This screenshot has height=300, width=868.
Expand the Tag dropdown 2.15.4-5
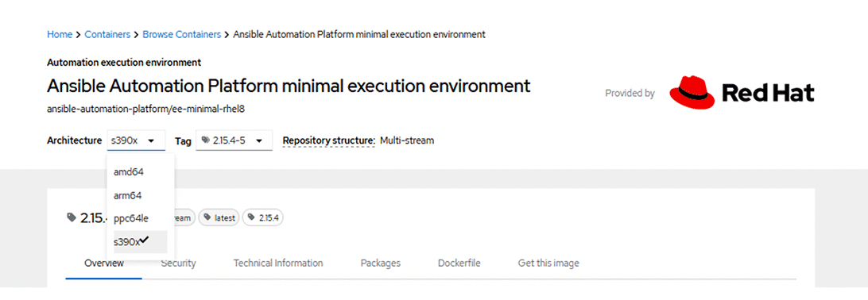point(234,141)
